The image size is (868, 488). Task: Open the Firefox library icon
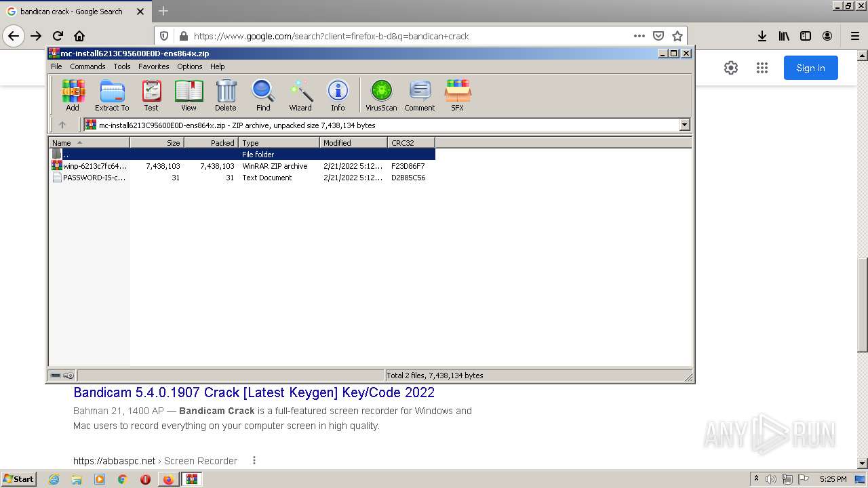click(x=784, y=36)
